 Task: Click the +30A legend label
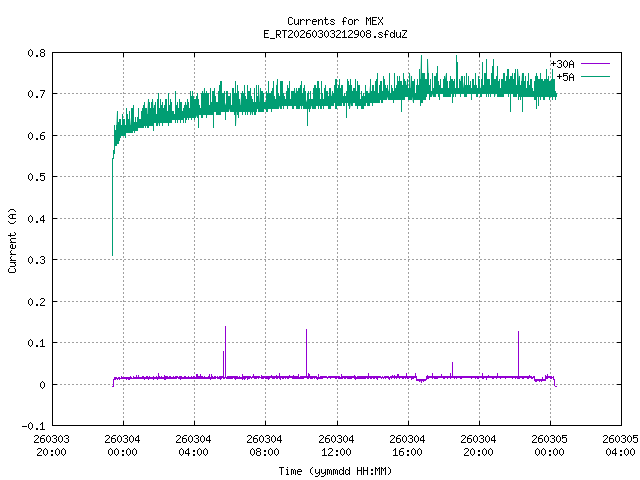pyautogui.click(x=562, y=64)
